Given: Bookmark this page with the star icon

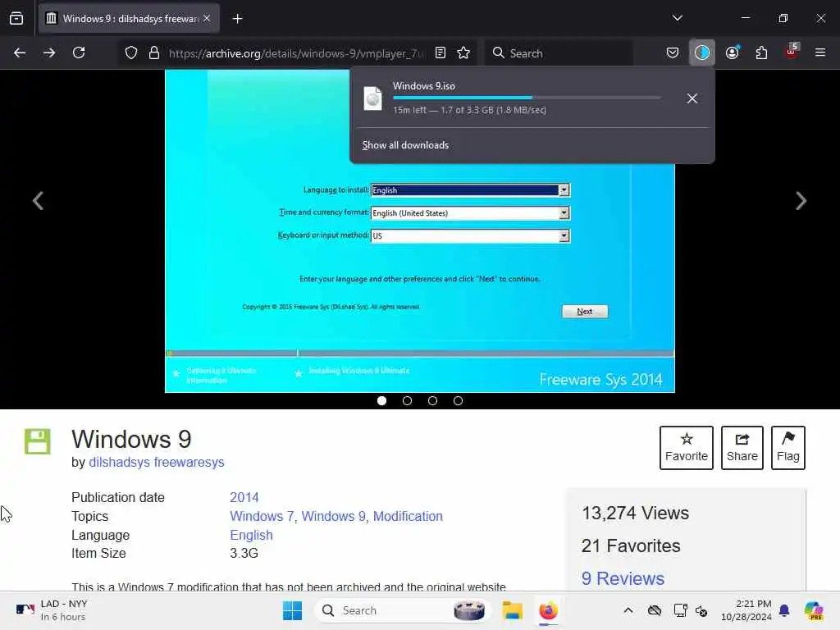Looking at the screenshot, I should pyautogui.click(x=463, y=52).
